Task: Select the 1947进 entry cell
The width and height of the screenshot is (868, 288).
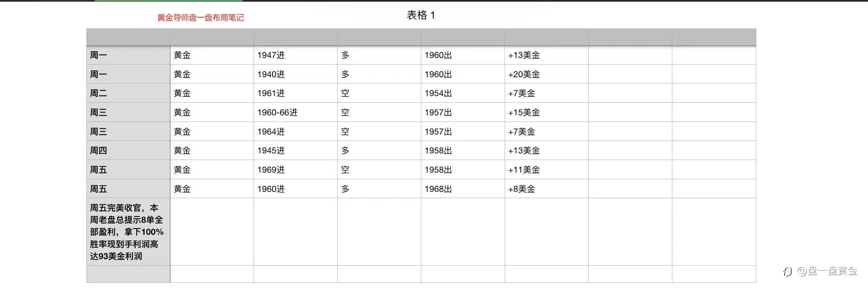Action: click(296, 55)
